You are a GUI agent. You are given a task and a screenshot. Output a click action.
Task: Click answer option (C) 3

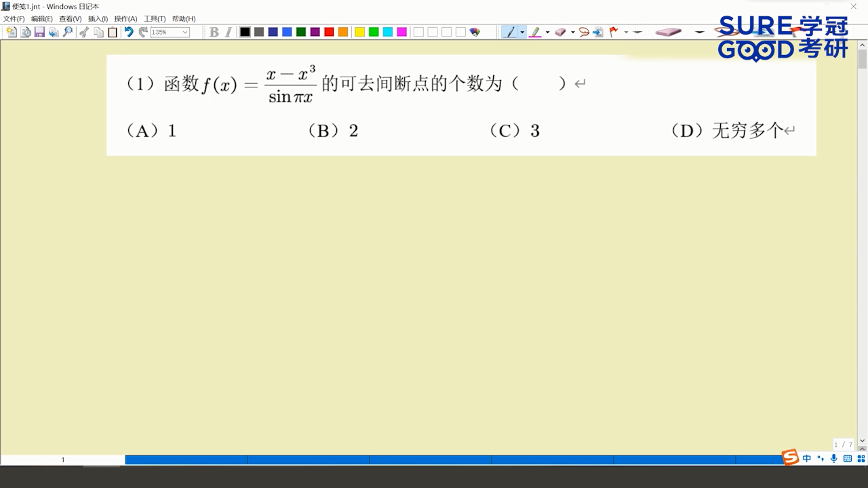tap(514, 131)
